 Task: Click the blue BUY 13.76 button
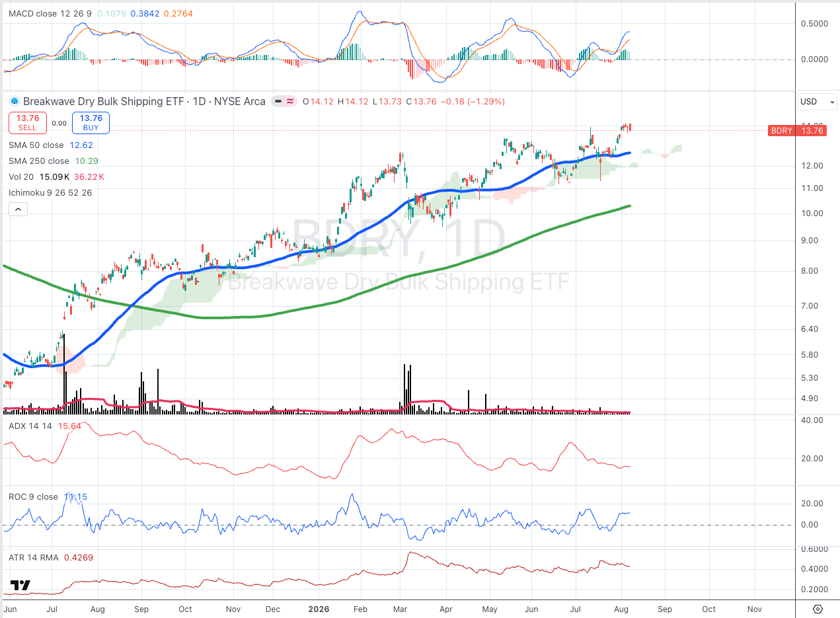[91, 123]
